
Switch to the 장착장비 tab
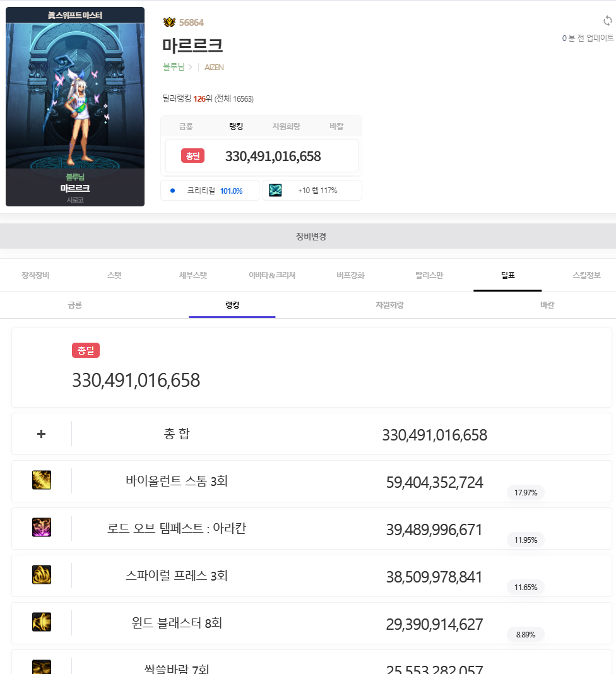point(35,276)
